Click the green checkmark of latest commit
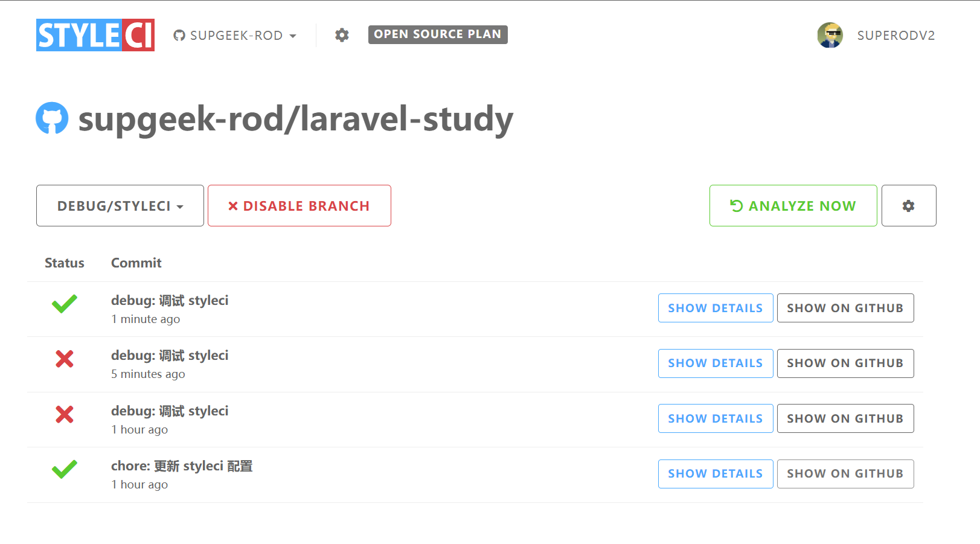This screenshot has width=980, height=544. (x=64, y=304)
